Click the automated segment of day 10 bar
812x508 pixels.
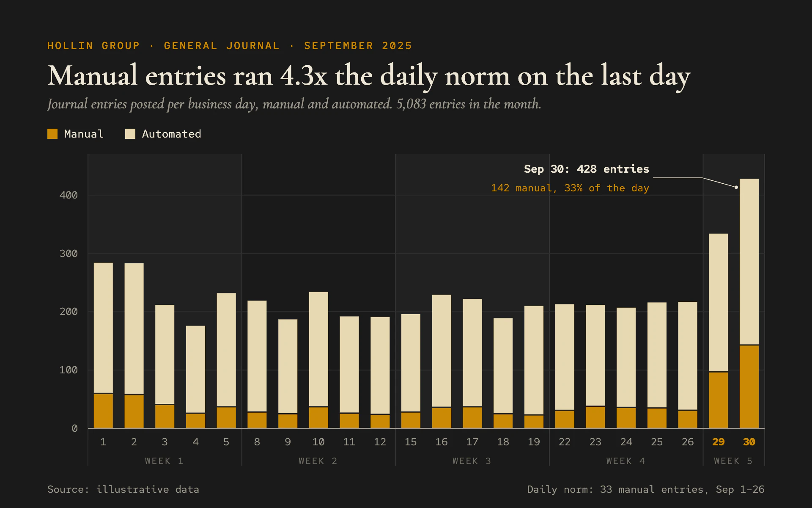click(318, 349)
